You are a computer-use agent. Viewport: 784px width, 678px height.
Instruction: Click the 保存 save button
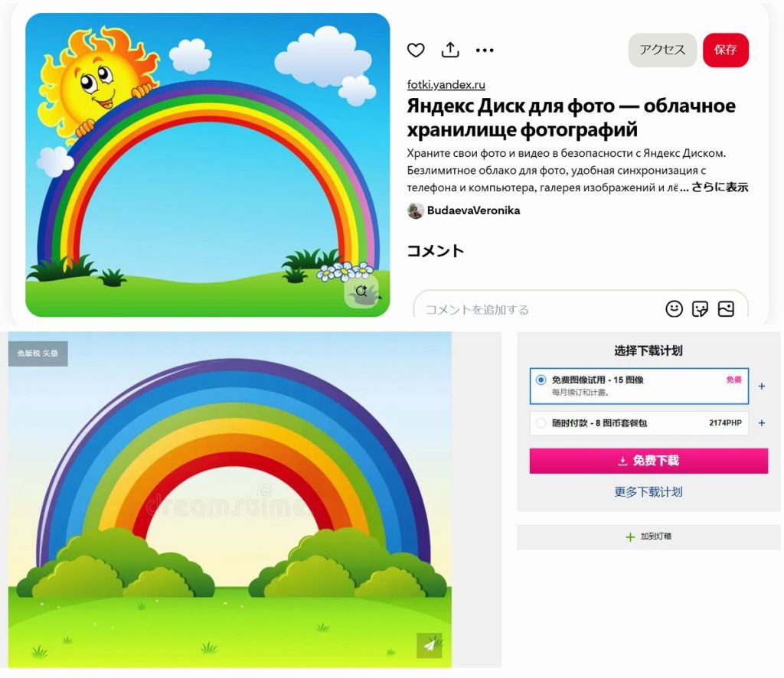(x=726, y=50)
